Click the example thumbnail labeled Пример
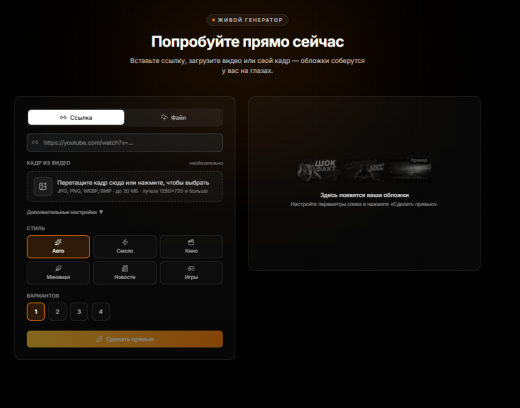The width and height of the screenshot is (520, 408). [410, 170]
